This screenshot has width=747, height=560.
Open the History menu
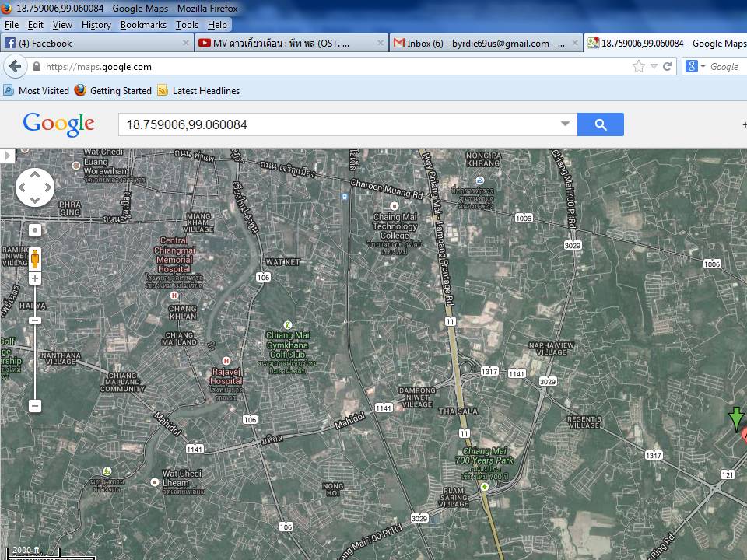coord(96,25)
